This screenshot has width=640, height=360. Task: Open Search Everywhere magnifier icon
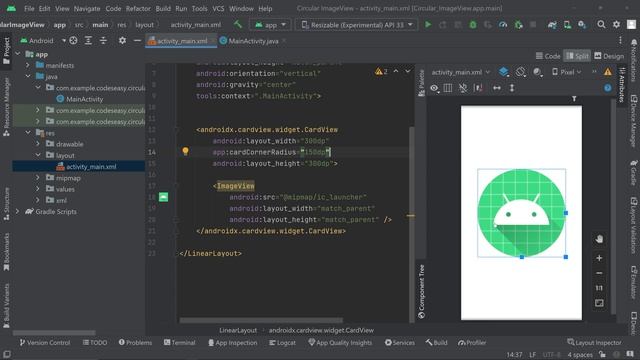pos(601,24)
